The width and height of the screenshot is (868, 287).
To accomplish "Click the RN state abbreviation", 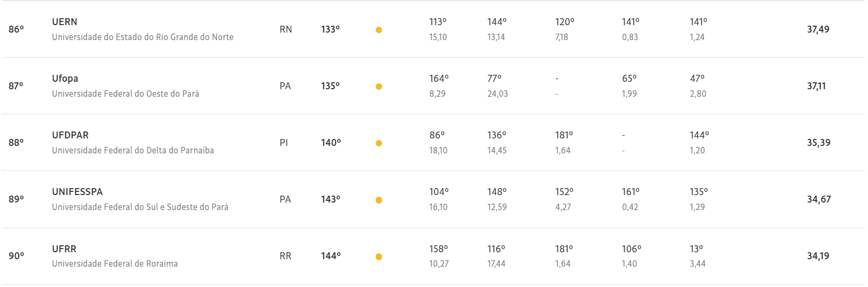I will point(286,29).
